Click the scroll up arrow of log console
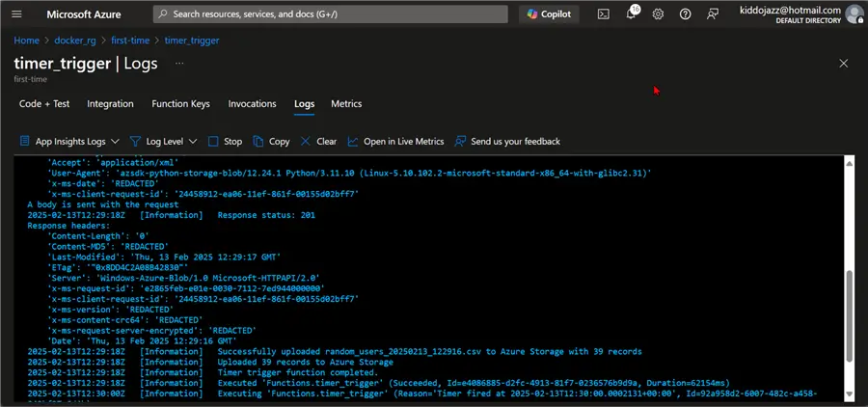Screen dimensions: 868x407 pyautogui.click(x=850, y=162)
